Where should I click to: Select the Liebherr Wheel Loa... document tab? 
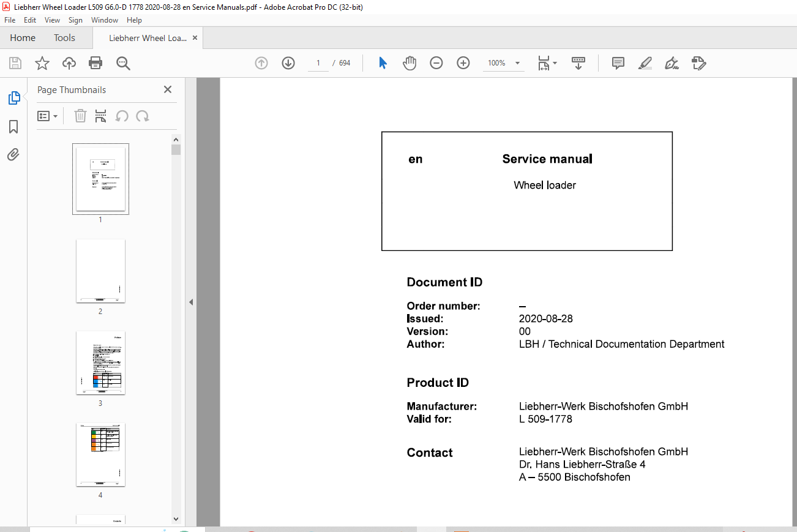pos(148,38)
